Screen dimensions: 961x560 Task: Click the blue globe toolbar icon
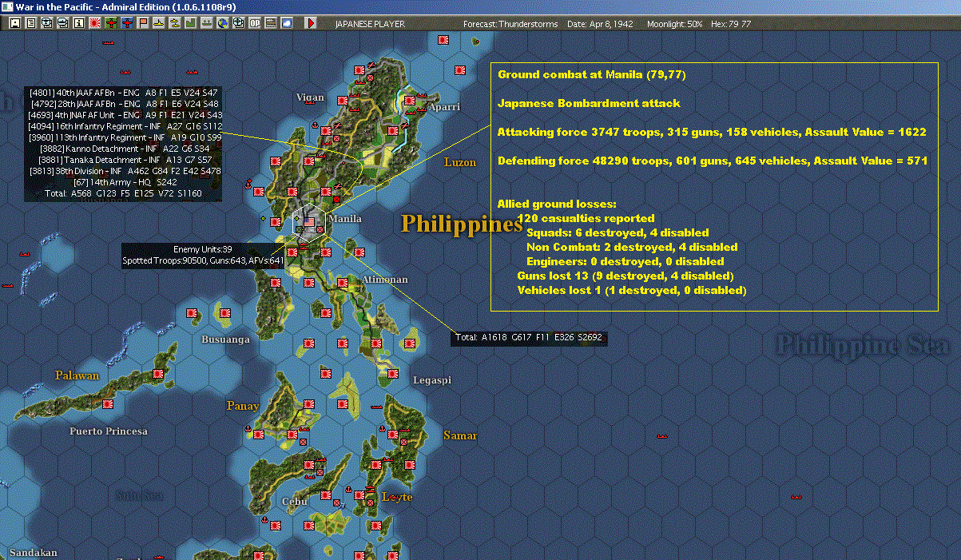coord(223,23)
